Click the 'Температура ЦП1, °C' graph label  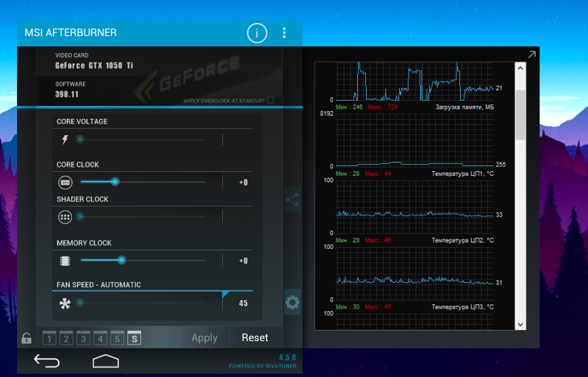[x=463, y=173]
